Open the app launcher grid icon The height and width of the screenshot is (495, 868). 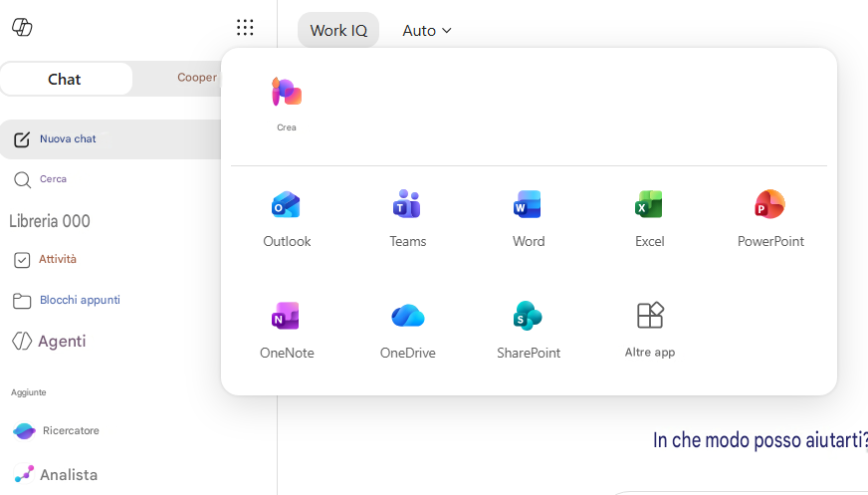(245, 27)
